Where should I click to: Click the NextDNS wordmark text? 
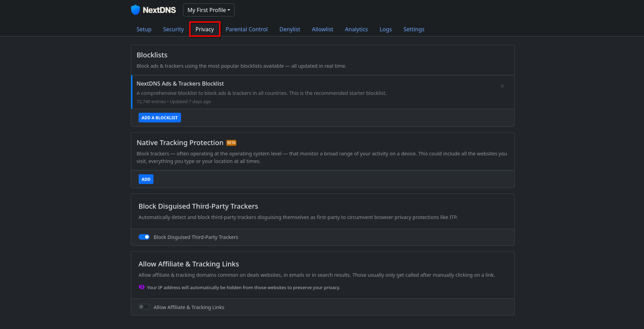pyautogui.click(x=159, y=10)
